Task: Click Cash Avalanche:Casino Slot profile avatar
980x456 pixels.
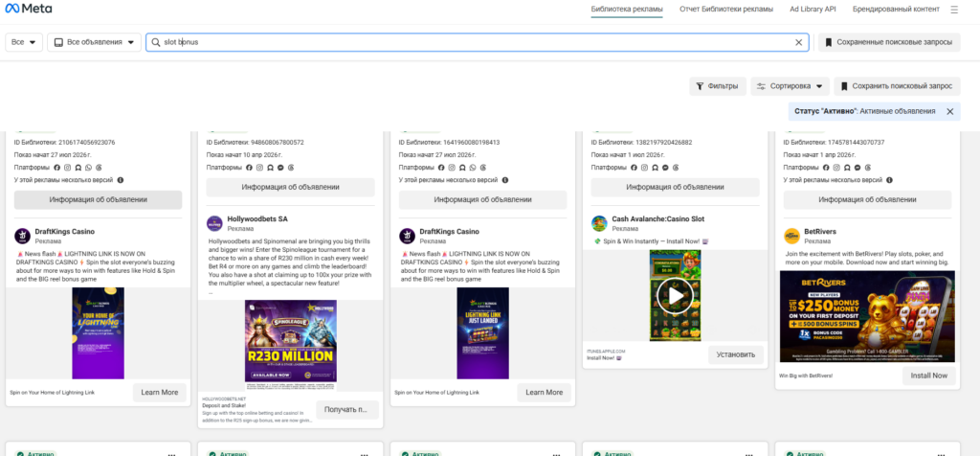Action: [599, 223]
